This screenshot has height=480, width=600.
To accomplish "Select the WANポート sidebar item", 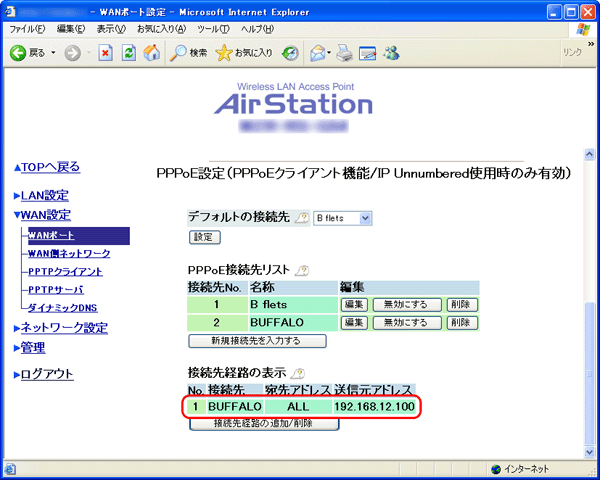I will coord(79,235).
